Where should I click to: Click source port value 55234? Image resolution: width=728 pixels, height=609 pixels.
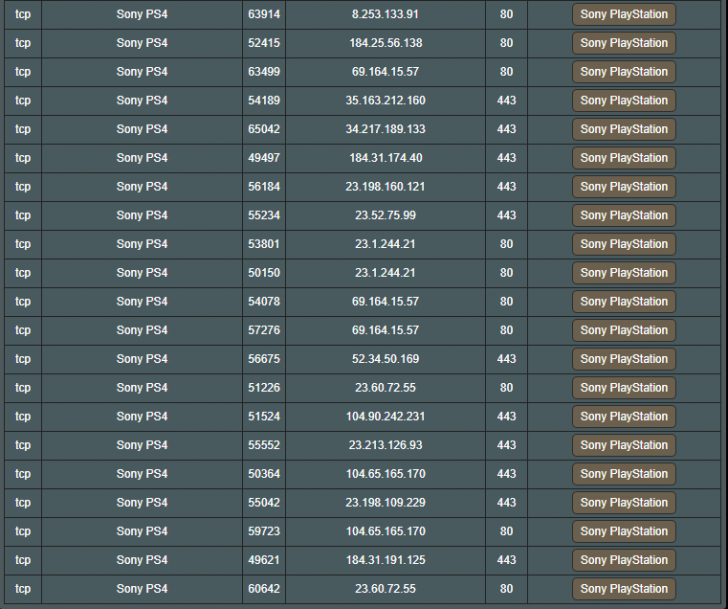coord(264,216)
